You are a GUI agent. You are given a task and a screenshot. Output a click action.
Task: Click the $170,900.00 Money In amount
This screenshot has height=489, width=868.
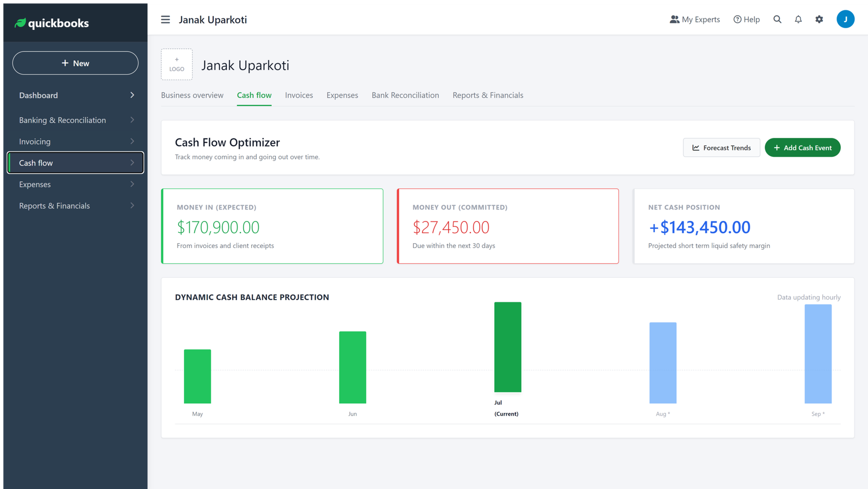click(218, 227)
